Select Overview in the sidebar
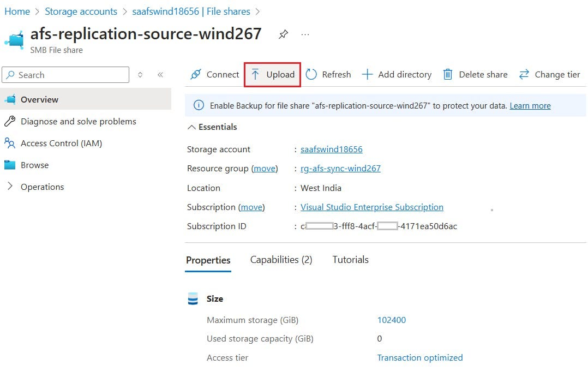This screenshot has height=383, width=588. 86,99
